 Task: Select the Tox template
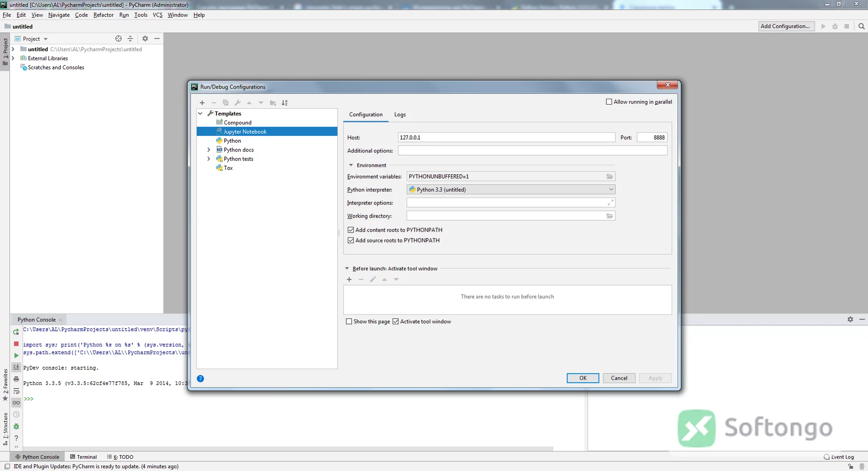[x=228, y=168]
